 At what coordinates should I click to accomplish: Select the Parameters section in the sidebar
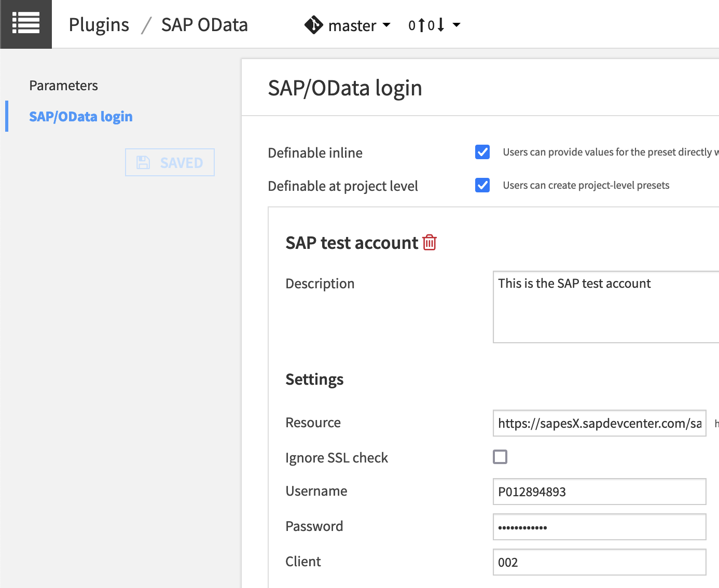tap(63, 86)
